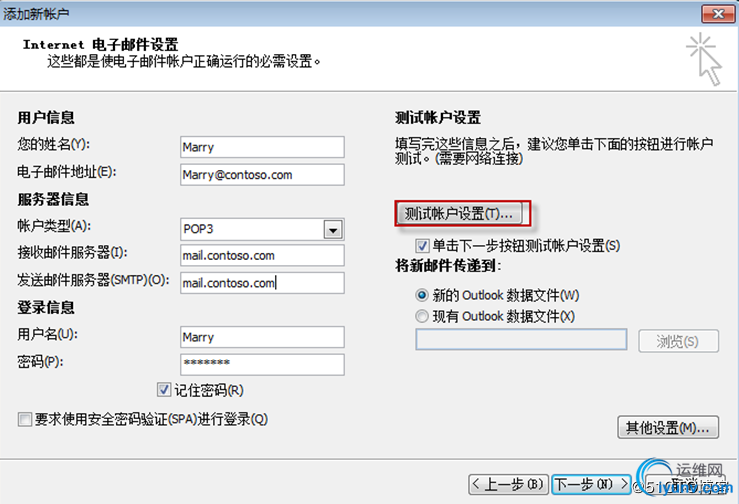Click the 登录信息 section heading
This screenshot has width=739, height=504.
click(46, 307)
